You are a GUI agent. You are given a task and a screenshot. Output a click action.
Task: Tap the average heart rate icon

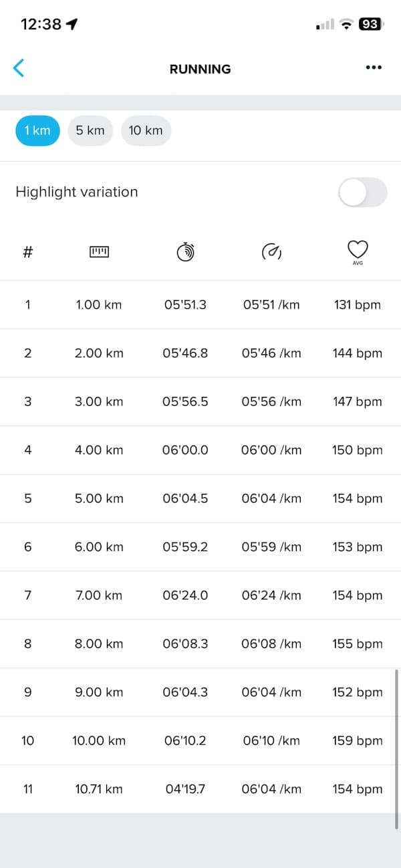click(358, 252)
